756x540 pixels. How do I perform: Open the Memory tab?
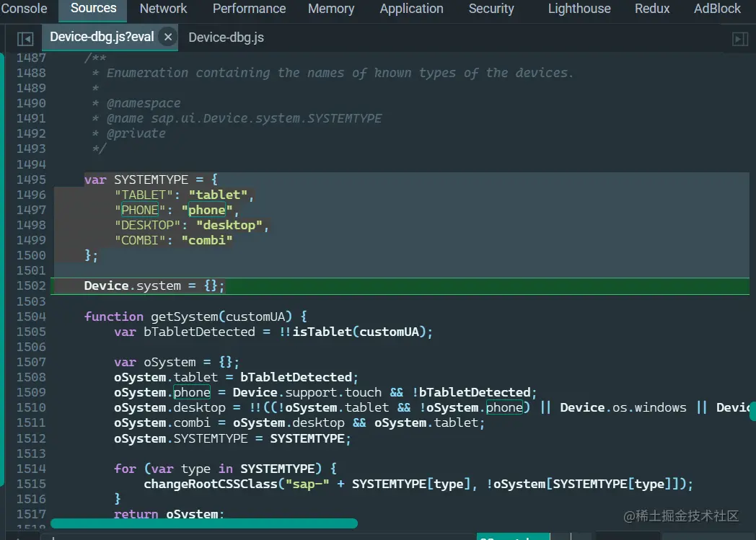point(330,9)
